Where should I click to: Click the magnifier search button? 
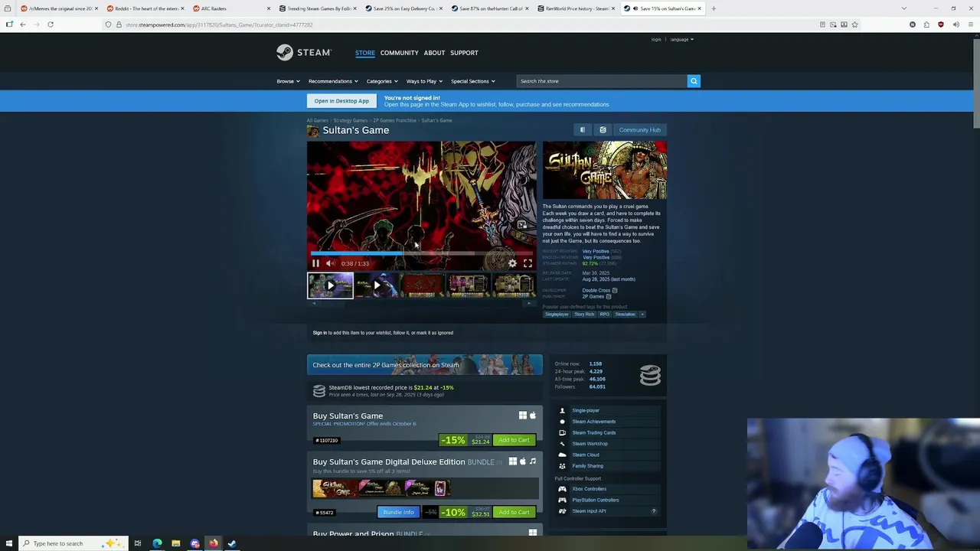point(694,81)
